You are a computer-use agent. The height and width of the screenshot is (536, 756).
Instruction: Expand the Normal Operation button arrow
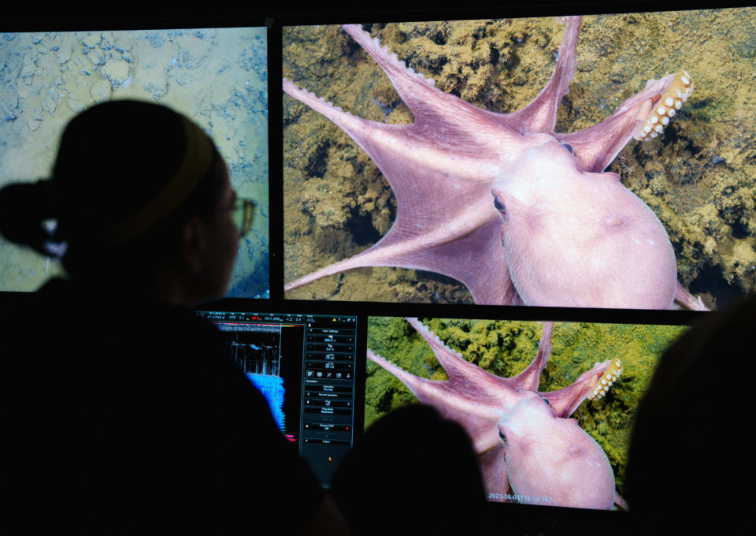click(x=309, y=395)
